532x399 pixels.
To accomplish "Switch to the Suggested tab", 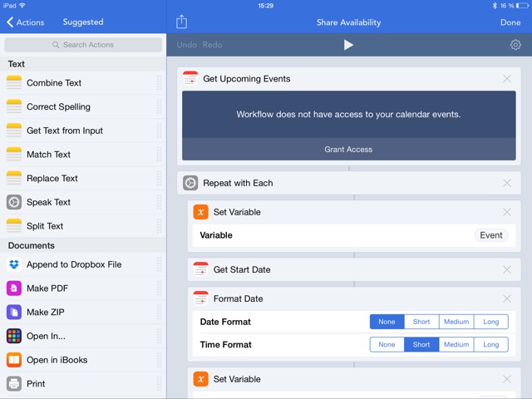I will tap(83, 22).
